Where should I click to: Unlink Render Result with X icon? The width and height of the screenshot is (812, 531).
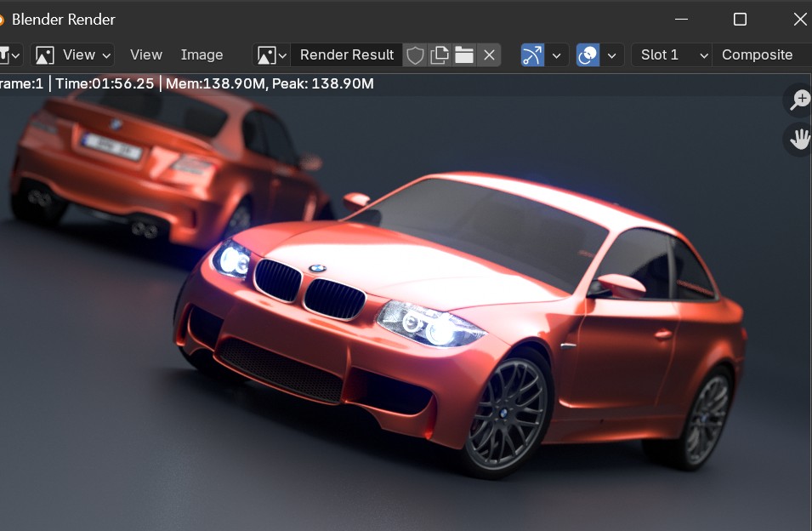[489, 55]
